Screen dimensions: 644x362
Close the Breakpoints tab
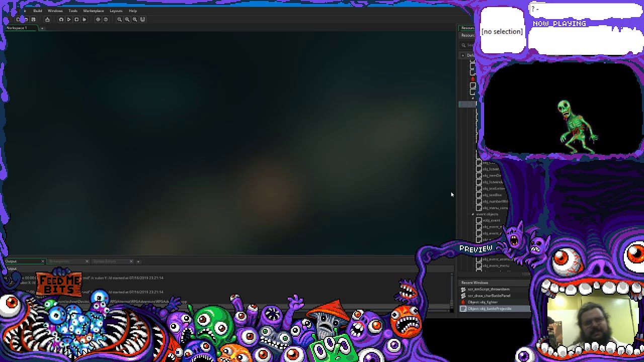coord(87,261)
